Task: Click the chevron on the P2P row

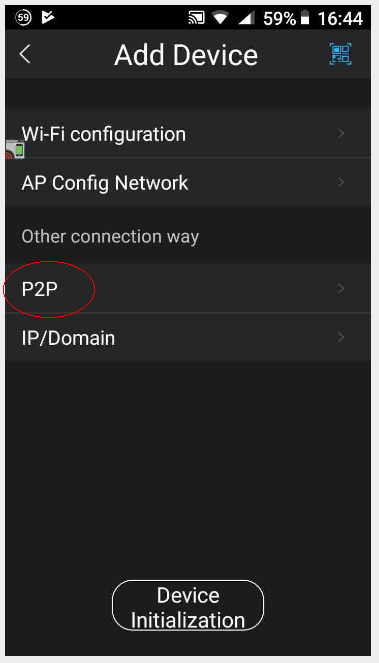Action: coord(341,288)
